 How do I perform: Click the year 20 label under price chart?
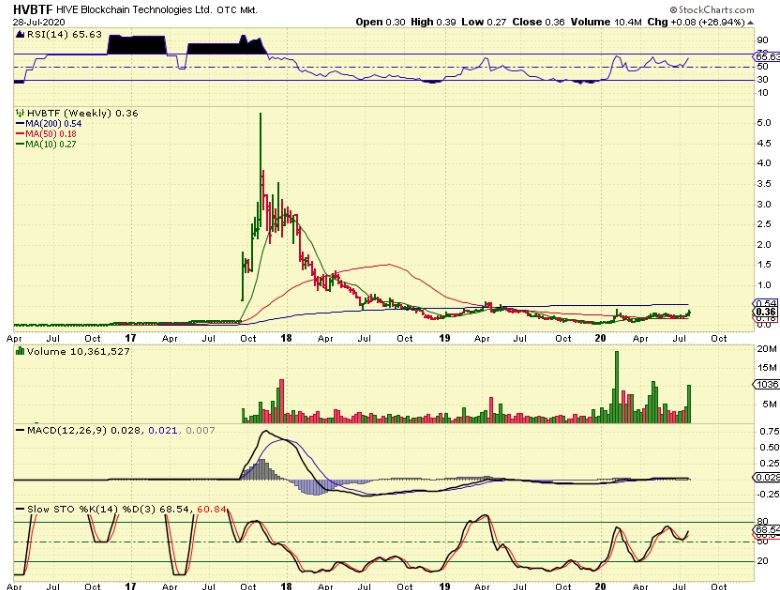(600, 338)
